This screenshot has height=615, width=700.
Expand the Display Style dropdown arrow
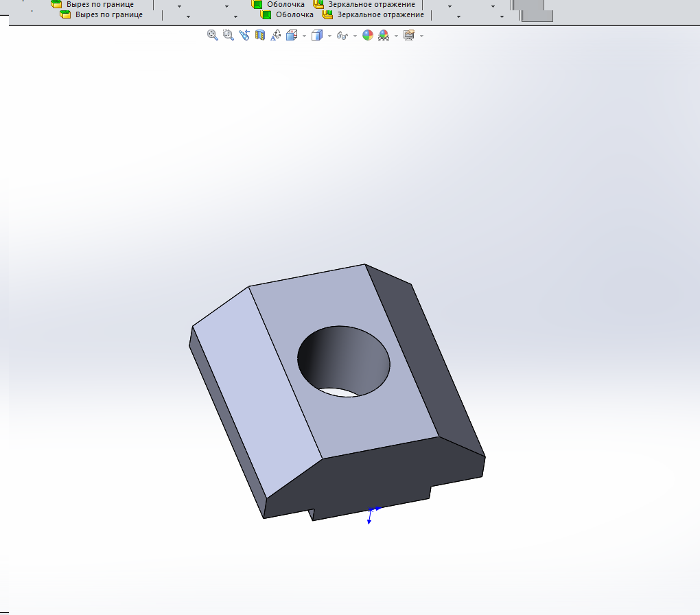coord(329,36)
